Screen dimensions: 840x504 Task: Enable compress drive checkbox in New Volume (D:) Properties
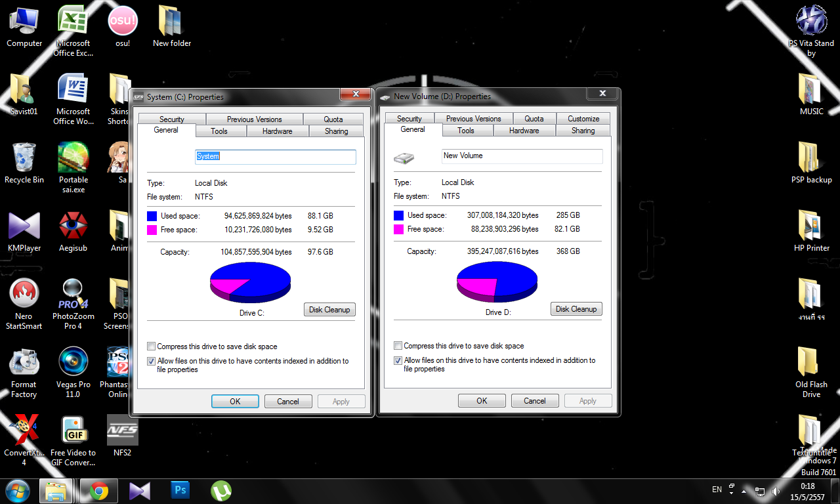pos(398,346)
